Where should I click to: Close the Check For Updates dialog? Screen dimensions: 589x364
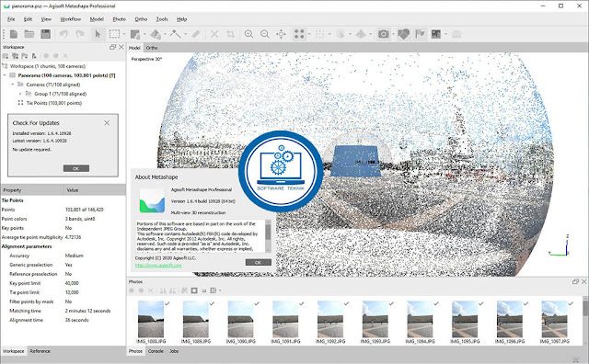point(107,122)
